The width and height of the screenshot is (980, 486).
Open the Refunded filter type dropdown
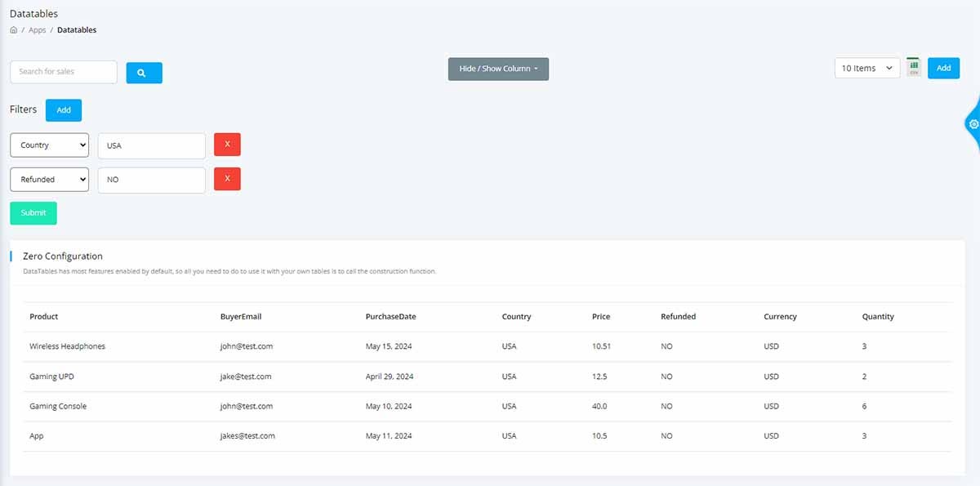(49, 179)
